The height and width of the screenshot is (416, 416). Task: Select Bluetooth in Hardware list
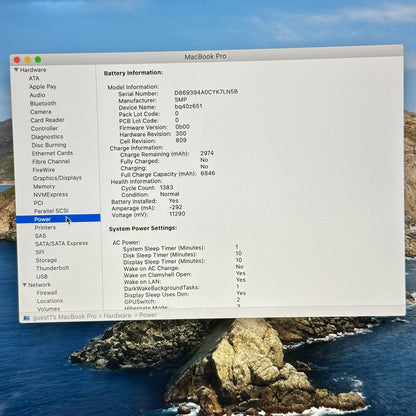point(43,103)
